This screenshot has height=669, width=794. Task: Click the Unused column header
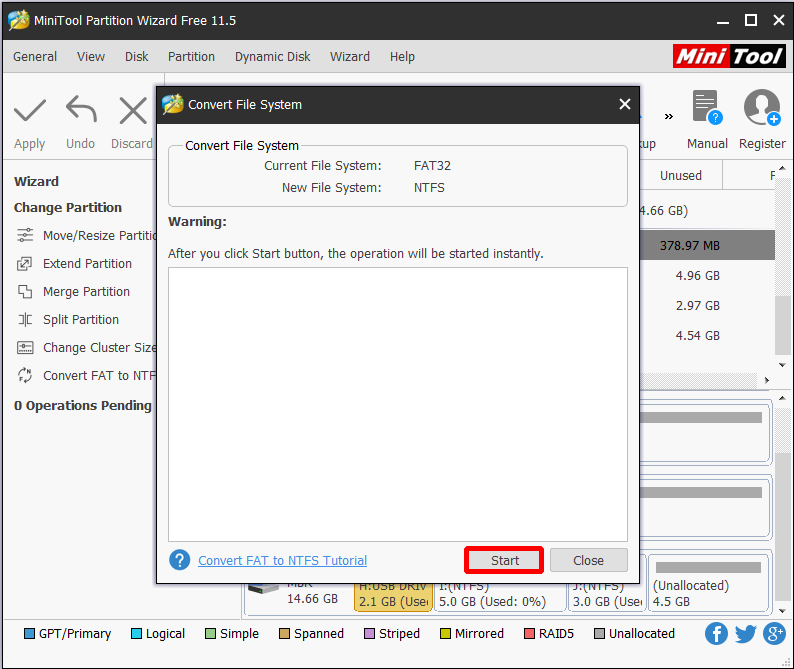681,176
